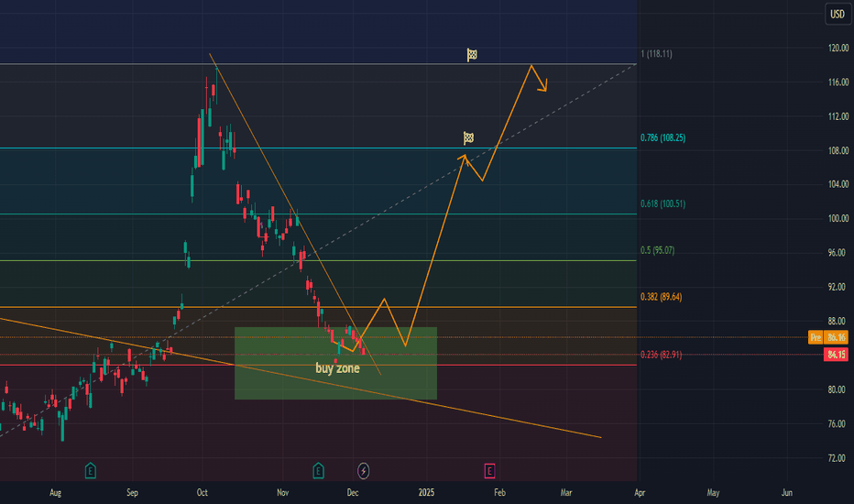The width and height of the screenshot is (854, 504).
Task: Click the 2025 label on time axis
Action: (426, 493)
